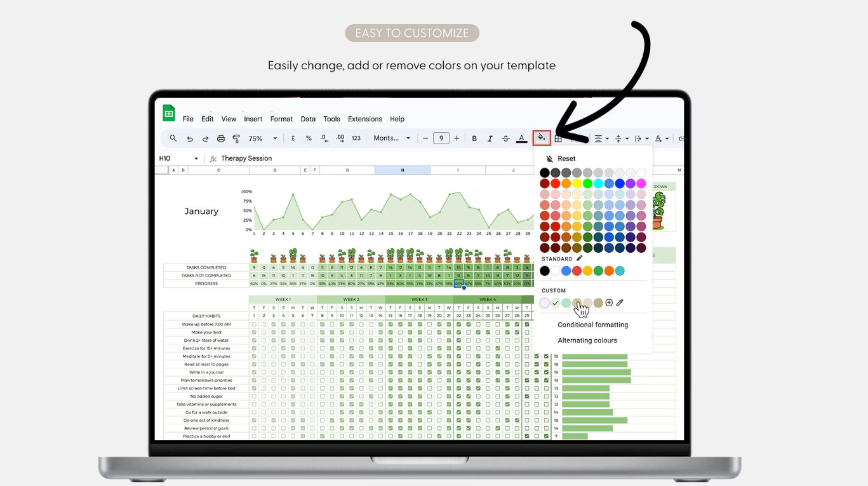This screenshot has height=486, width=868.
Task: Select the paint format roller icon
Action: 236,138
